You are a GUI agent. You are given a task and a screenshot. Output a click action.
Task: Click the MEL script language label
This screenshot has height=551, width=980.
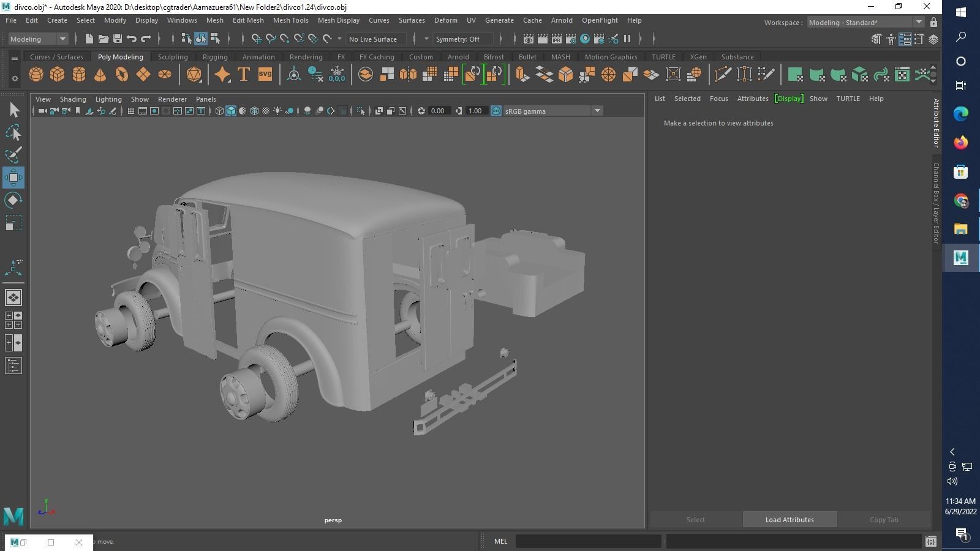pos(500,541)
